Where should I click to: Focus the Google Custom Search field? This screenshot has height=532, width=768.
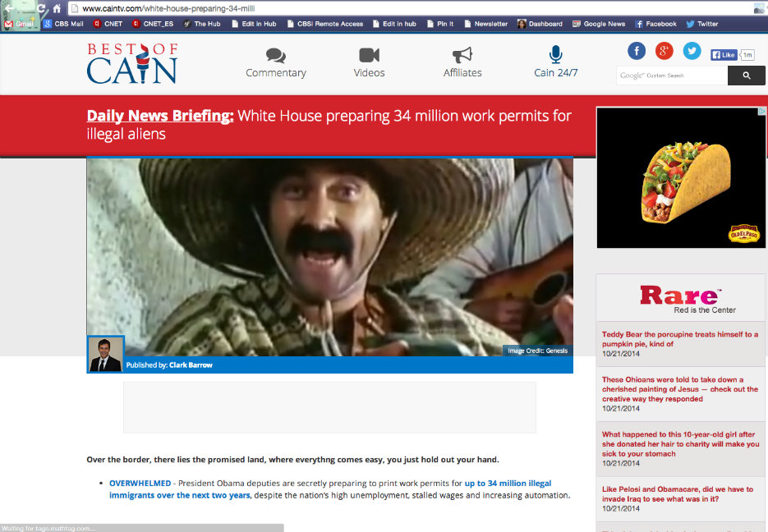coord(671,76)
